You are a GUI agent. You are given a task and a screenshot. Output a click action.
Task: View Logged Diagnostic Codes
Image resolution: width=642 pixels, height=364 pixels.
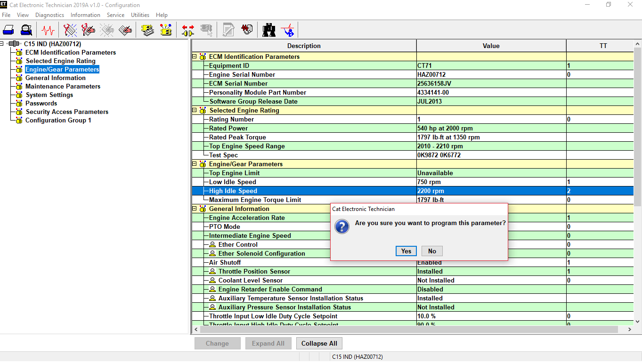point(88,30)
